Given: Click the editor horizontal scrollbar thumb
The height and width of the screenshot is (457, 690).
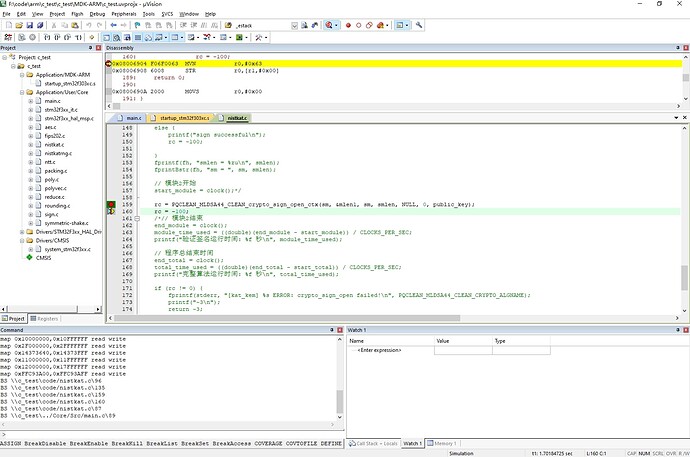Looking at the screenshot, I should pyautogui.click(x=287, y=318).
